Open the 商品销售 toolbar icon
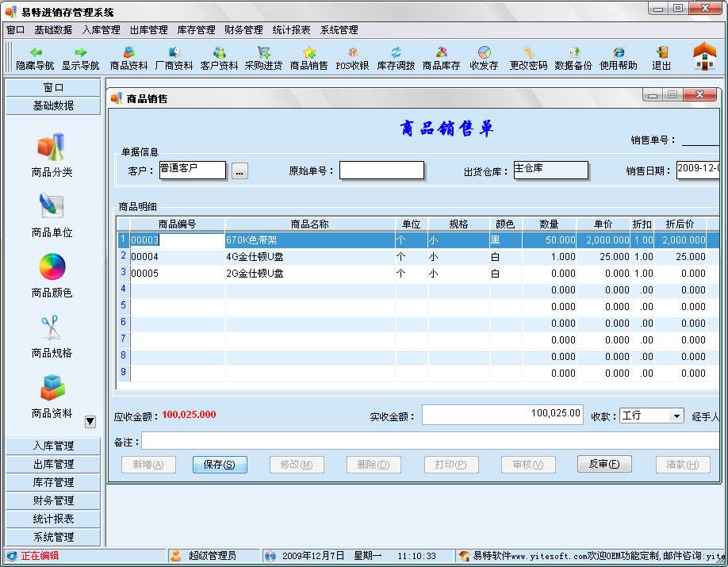 coord(308,57)
